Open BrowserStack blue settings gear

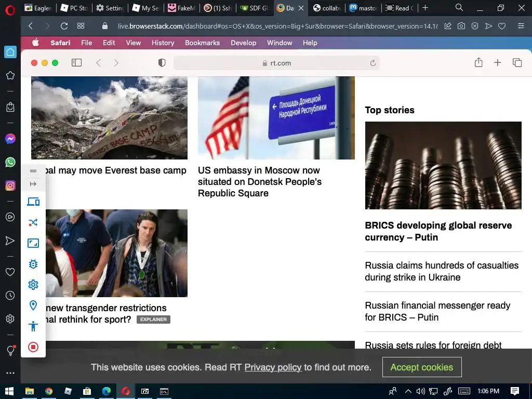(x=33, y=285)
